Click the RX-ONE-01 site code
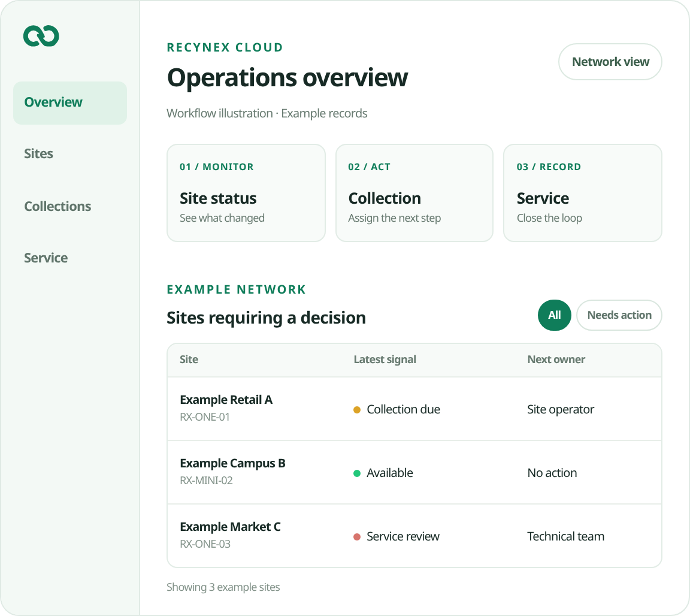This screenshot has width=690, height=616. click(205, 417)
